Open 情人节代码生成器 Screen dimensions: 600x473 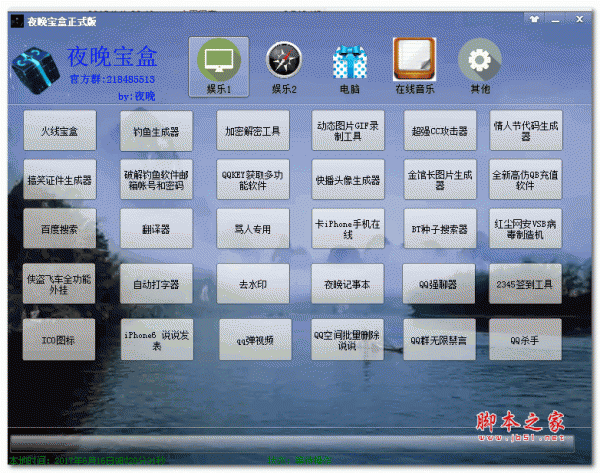[526, 131]
